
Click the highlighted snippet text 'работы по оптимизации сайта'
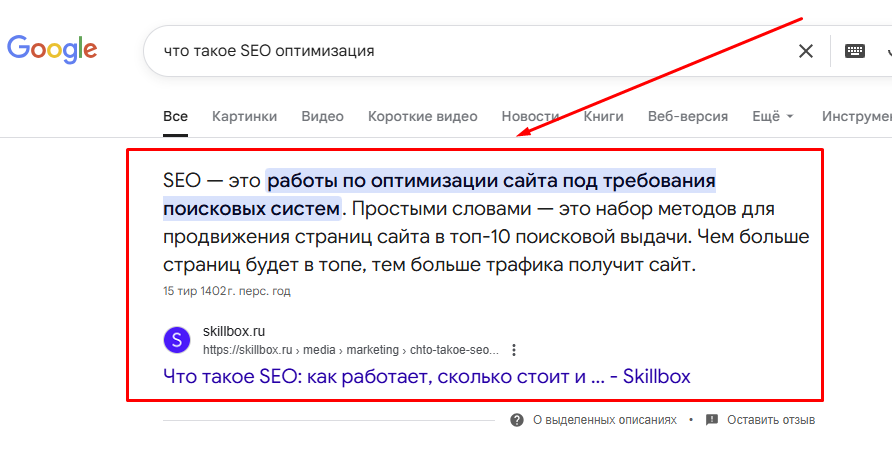pyautogui.click(x=412, y=181)
